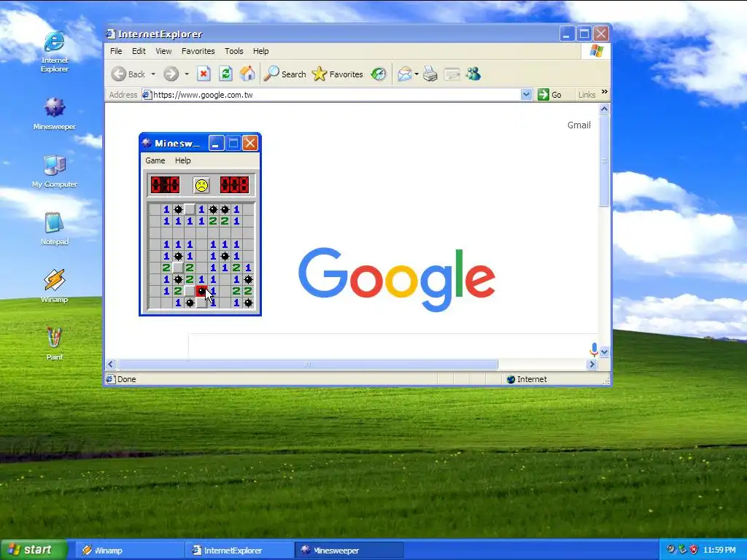Switch to Winamp via taskbar button

tap(128, 550)
